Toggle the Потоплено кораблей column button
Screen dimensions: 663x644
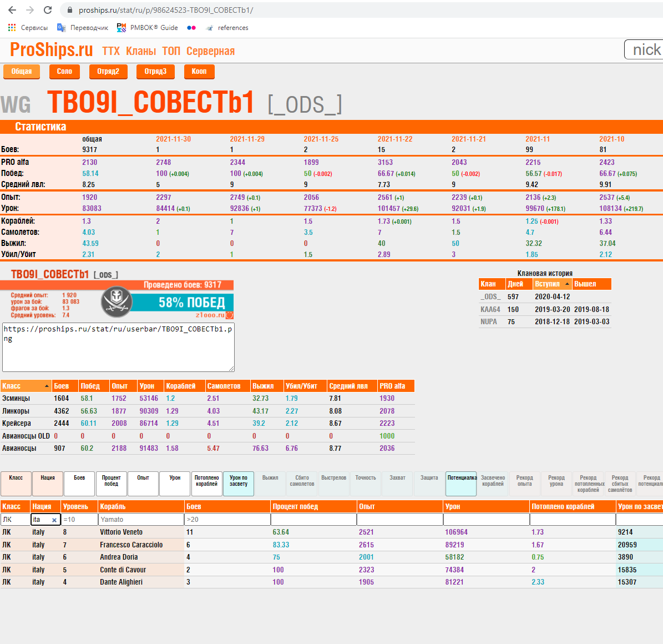[207, 484]
